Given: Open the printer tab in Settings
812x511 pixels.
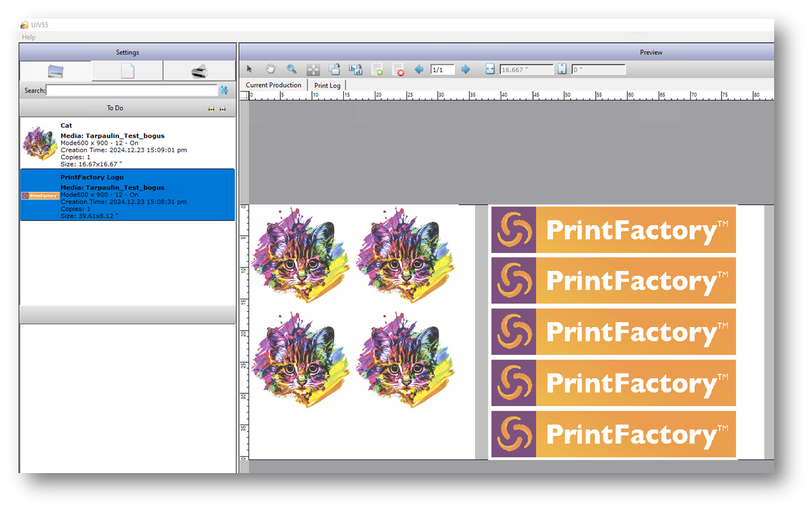Looking at the screenshot, I should click(199, 71).
